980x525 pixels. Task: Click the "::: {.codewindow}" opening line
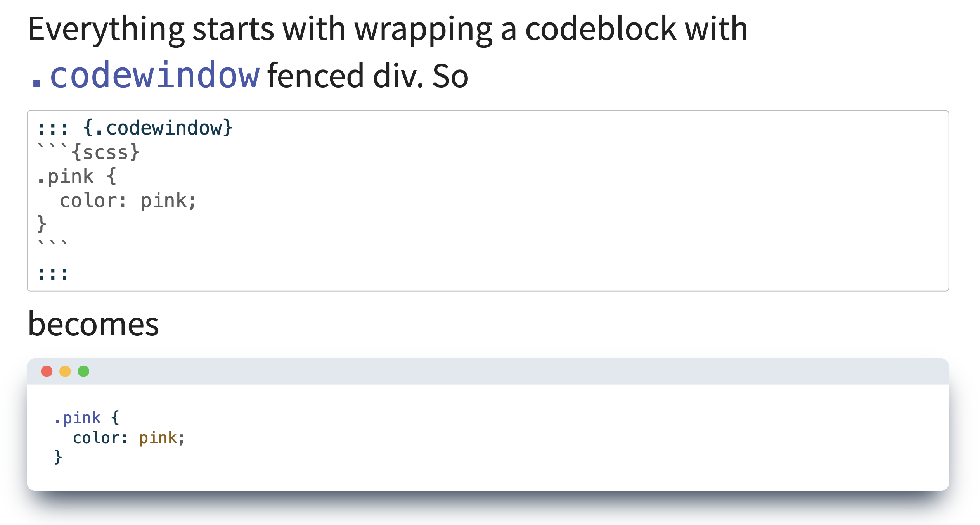[134, 128]
